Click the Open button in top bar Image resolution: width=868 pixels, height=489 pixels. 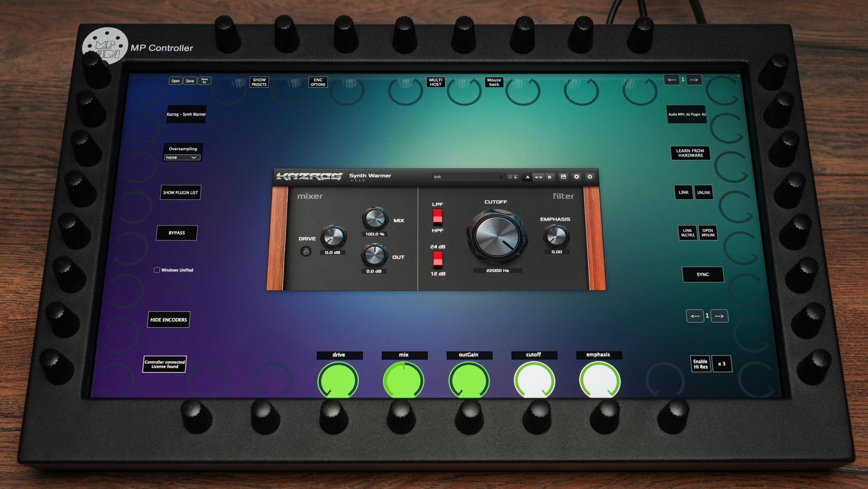(176, 81)
